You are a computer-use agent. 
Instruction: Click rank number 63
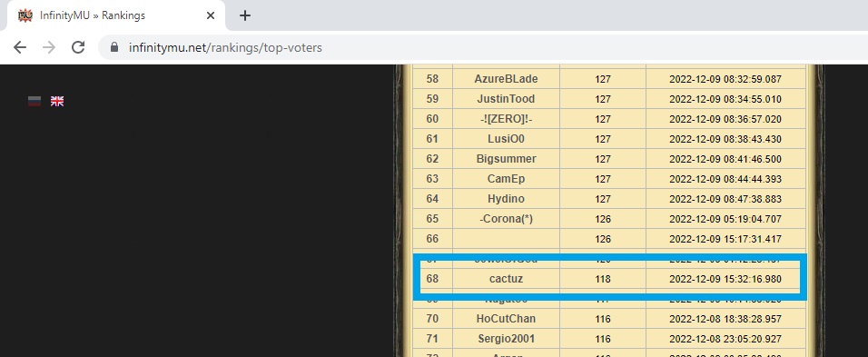click(x=432, y=179)
